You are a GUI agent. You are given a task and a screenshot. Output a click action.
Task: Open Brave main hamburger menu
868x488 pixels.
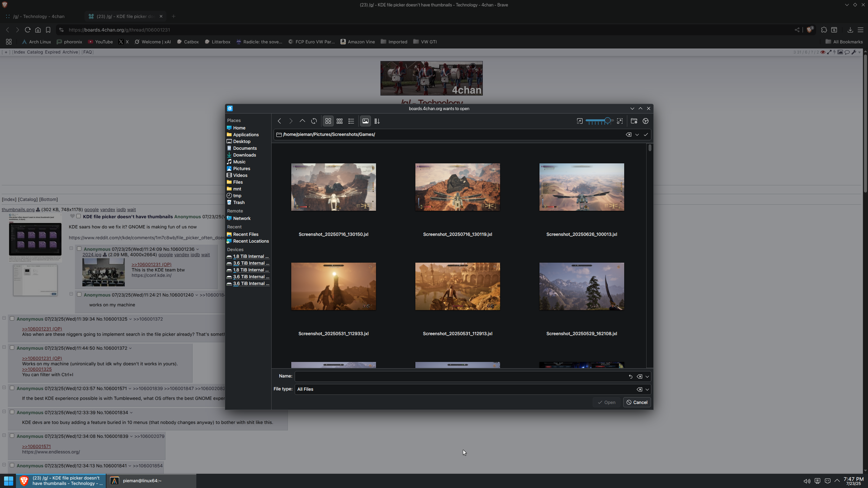click(861, 30)
